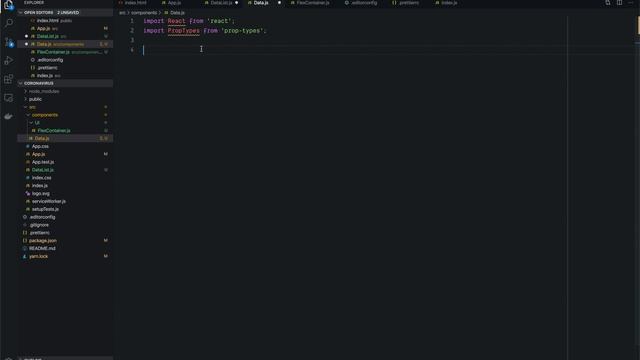This screenshot has width=640, height=360.
Task: Select .editorconfig in Open Editors
Action: pyautogui.click(x=65, y=60)
